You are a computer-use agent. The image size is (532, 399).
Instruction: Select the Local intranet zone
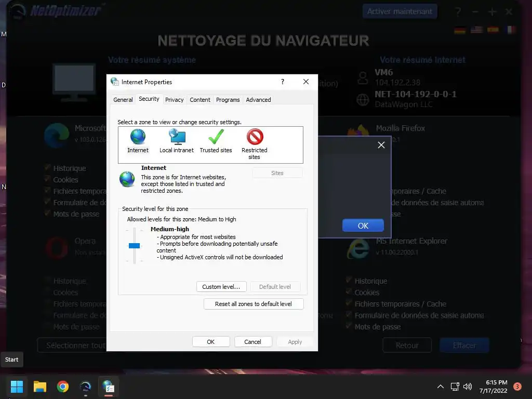pos(177,141)
